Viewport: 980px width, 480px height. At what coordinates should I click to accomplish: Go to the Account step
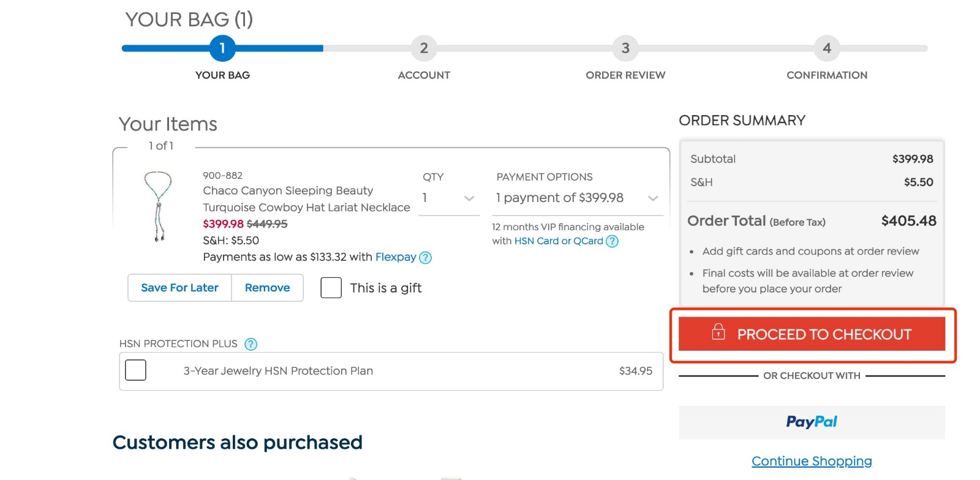click(424, 48)
